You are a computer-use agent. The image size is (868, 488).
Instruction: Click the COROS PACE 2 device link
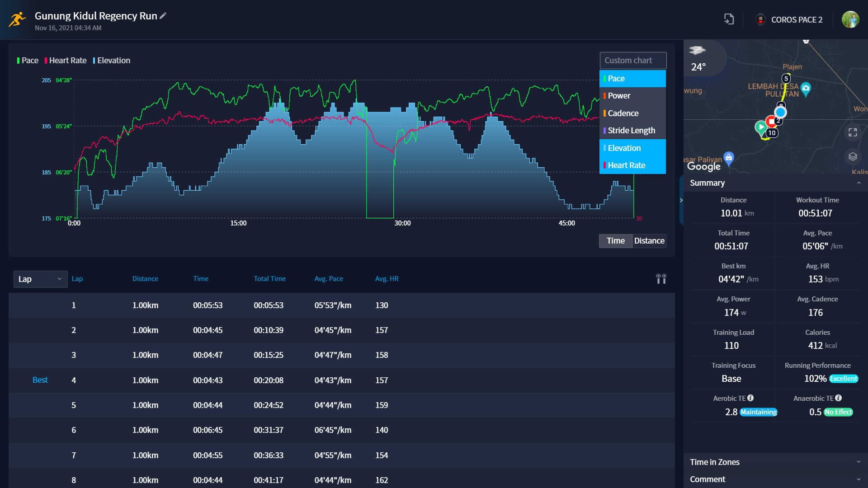point(790,19)
